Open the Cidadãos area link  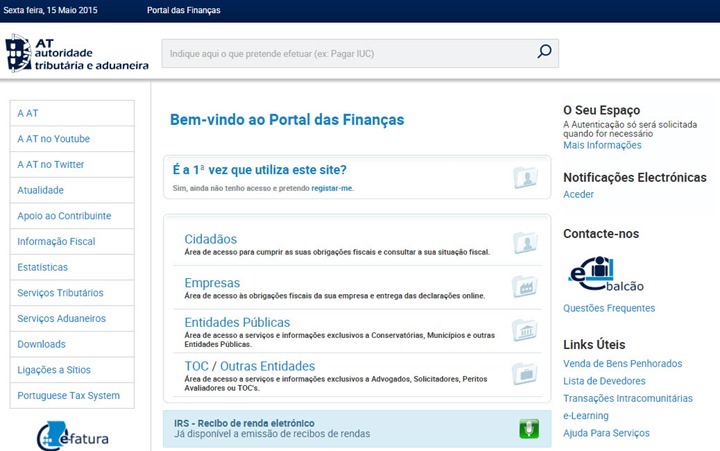[211, 239]
